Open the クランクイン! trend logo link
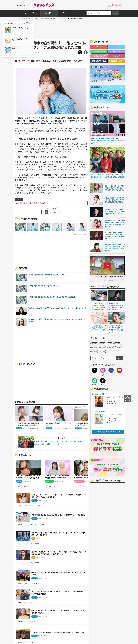The width and height of the screenshot is (138, 644). point(113,5)
